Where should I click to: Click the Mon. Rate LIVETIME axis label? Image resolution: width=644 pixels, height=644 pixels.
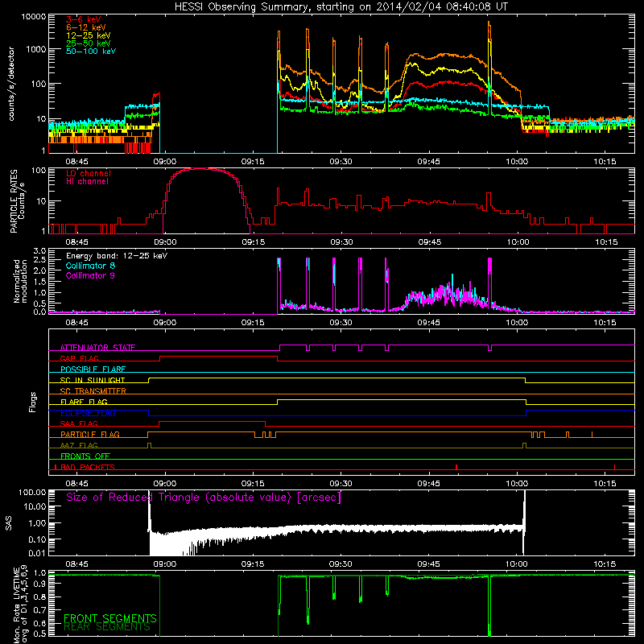pyautogui.click(x=21, y=605)
